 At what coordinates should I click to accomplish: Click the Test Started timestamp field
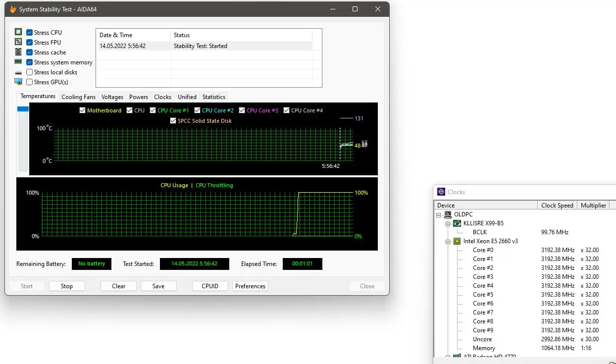[195, 264]
